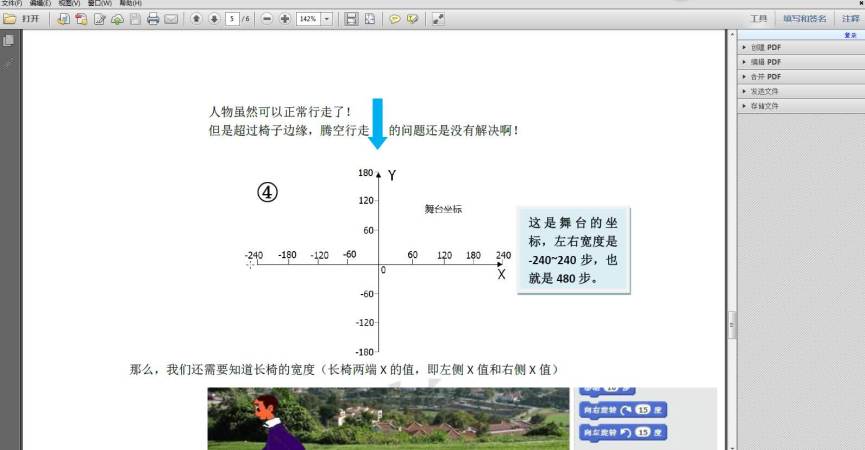
Task: Click the fit width scrolling mode icon
Action: pyautogui.click(x=350, y=19)
